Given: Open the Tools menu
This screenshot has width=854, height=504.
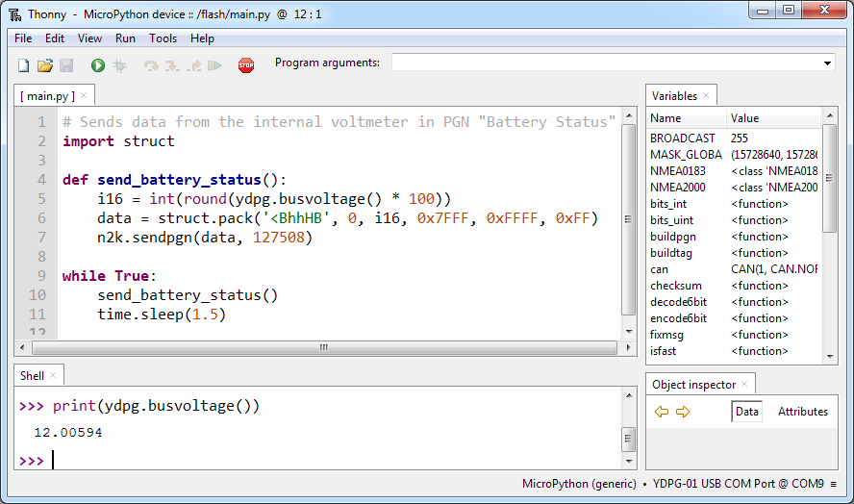Looking at the screenshot, I should (163, 38).
